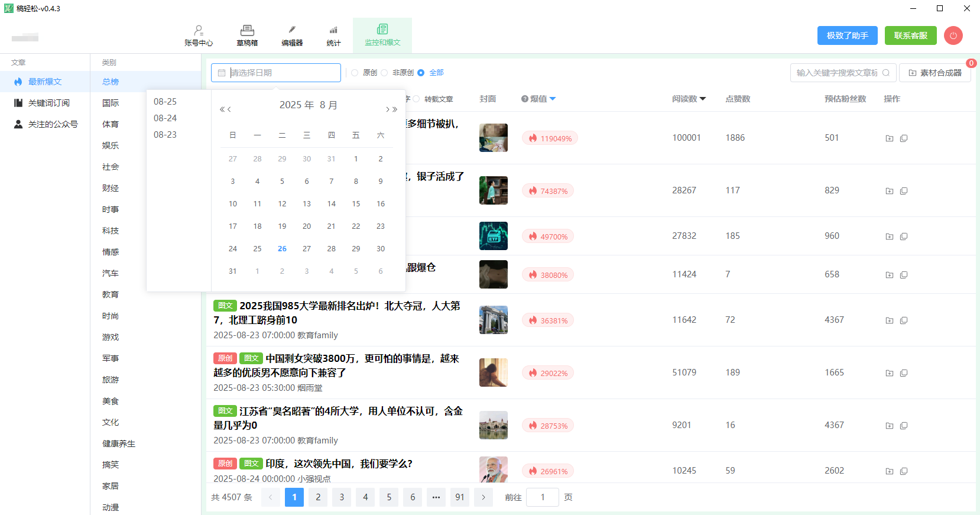The image size is (980, 515).
Task: Sort by 爆值 using its dropdown arrow
Action: click(553, 99)
